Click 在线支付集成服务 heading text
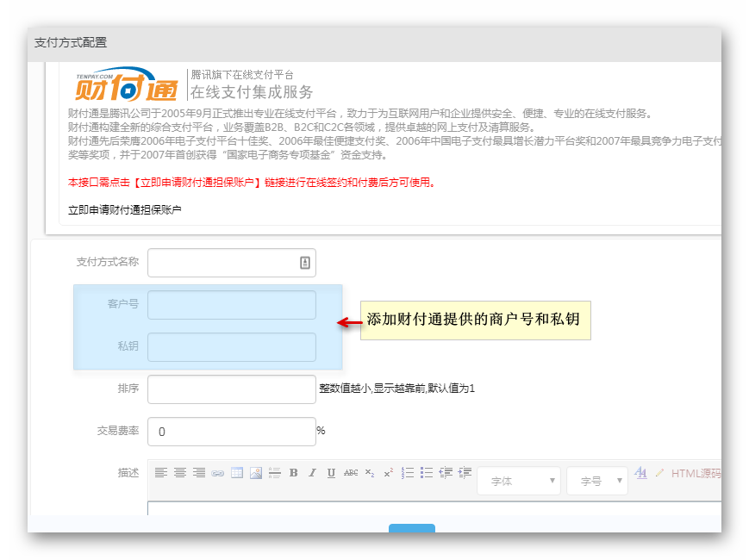The height and width of the screenshot is (560, 749). (252, 91)
